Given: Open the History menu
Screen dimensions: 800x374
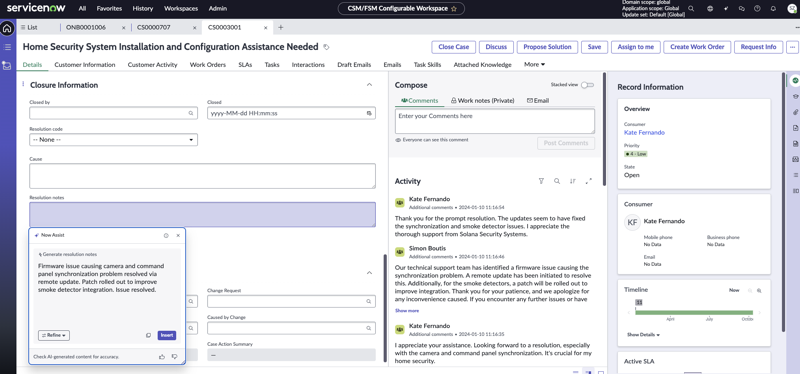Looking at the screenshot, I should [142, 9].
